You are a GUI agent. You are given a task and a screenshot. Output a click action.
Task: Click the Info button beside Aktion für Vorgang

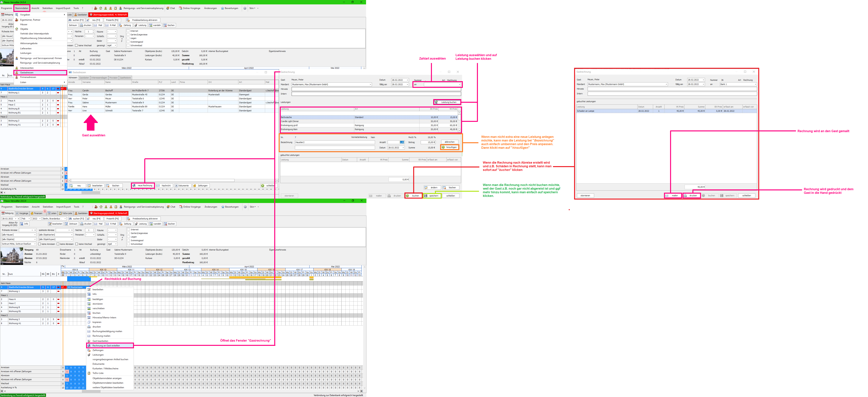pos(25,224)
